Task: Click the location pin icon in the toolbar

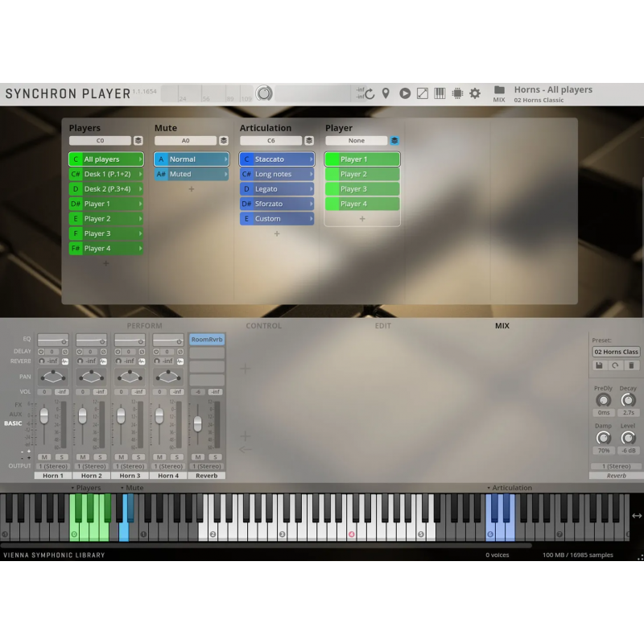Action: 386,93
